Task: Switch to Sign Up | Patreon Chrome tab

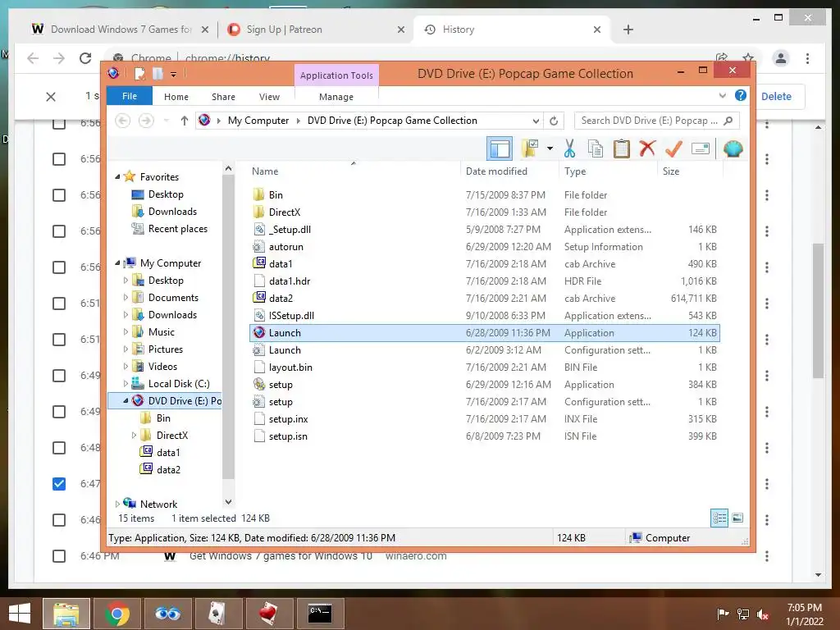Action: [316, 30]
